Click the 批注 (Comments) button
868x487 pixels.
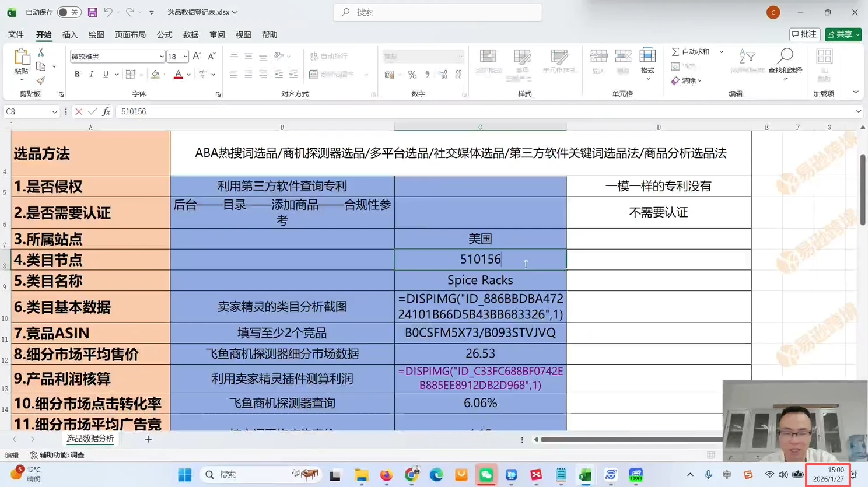pos(804,34)
